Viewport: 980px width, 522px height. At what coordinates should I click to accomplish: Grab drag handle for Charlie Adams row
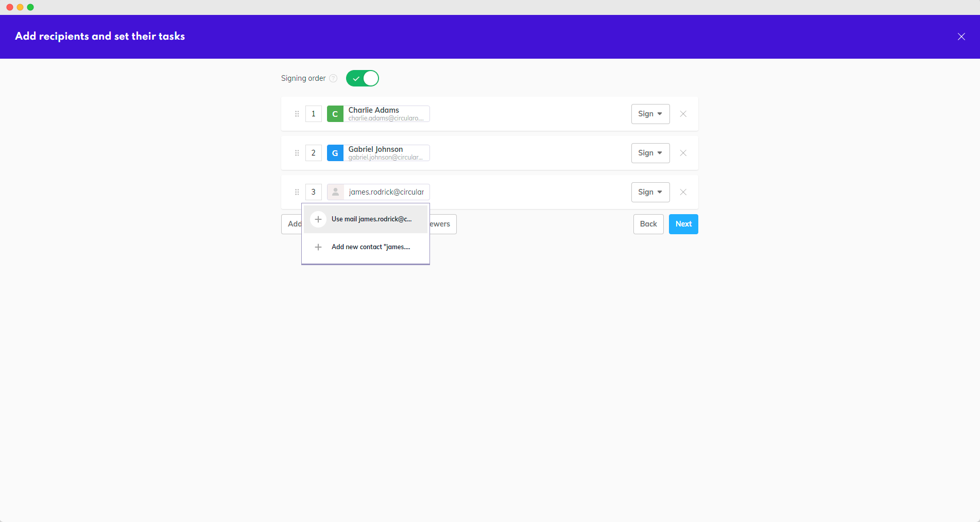(x=297, y=114)
